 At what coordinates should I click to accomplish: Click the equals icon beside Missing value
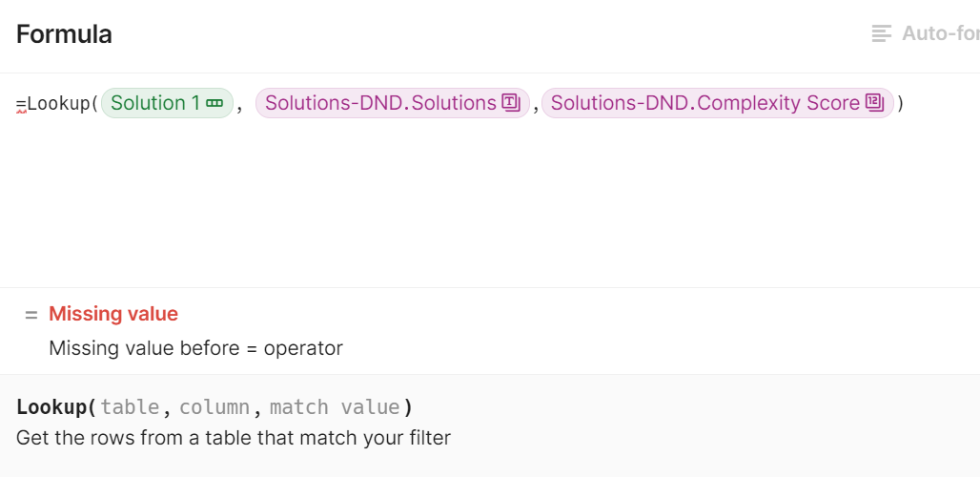coord(31,315)
